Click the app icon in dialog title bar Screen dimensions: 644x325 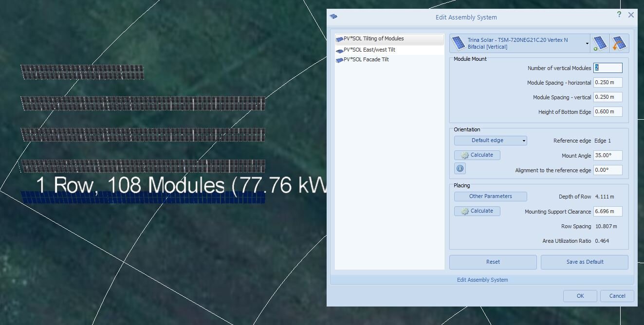point(333,17)
